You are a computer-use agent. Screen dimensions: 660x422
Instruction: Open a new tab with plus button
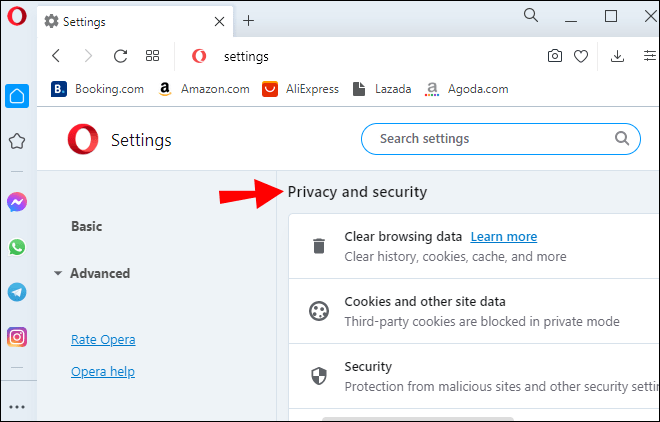(249, 20)
